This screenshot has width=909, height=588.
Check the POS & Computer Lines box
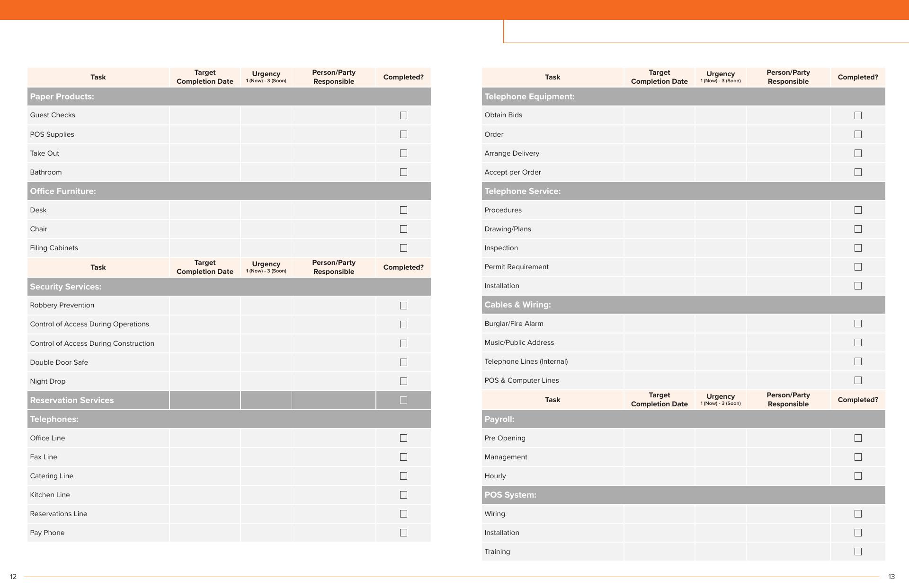pyautogui.click(x=858, y=380)
